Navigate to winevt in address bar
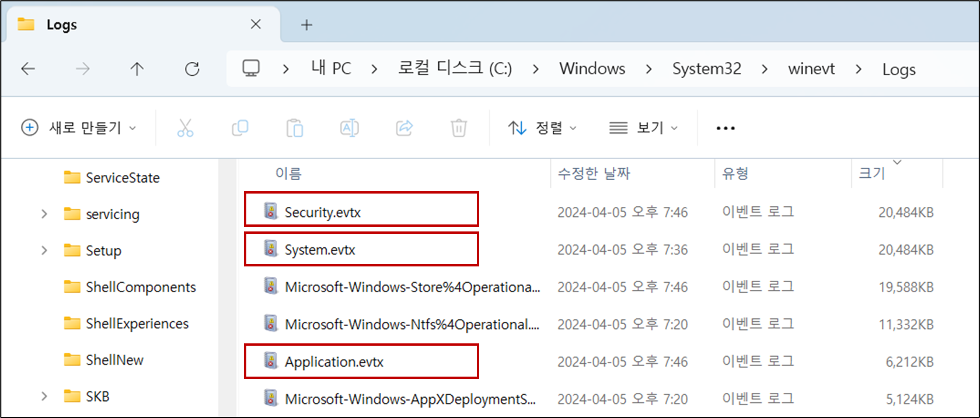Viewport: 980px width, 418px height. tap(811, 69)
